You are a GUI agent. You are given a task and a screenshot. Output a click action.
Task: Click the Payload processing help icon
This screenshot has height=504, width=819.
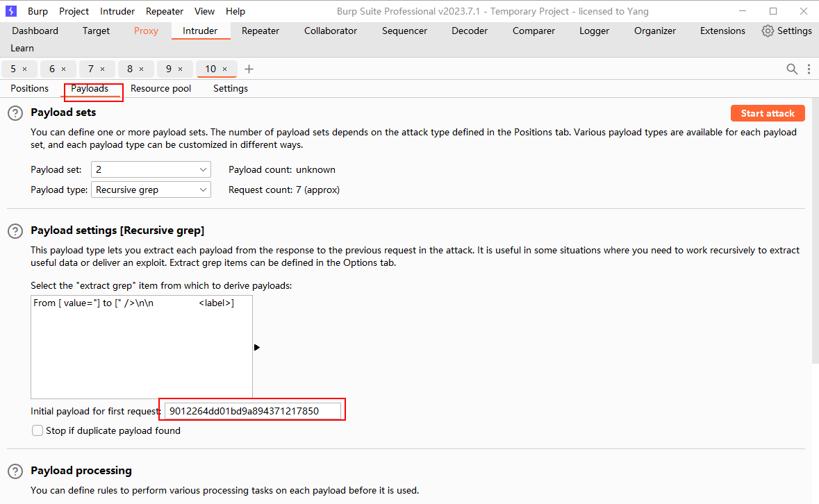[x=15, y=471]
